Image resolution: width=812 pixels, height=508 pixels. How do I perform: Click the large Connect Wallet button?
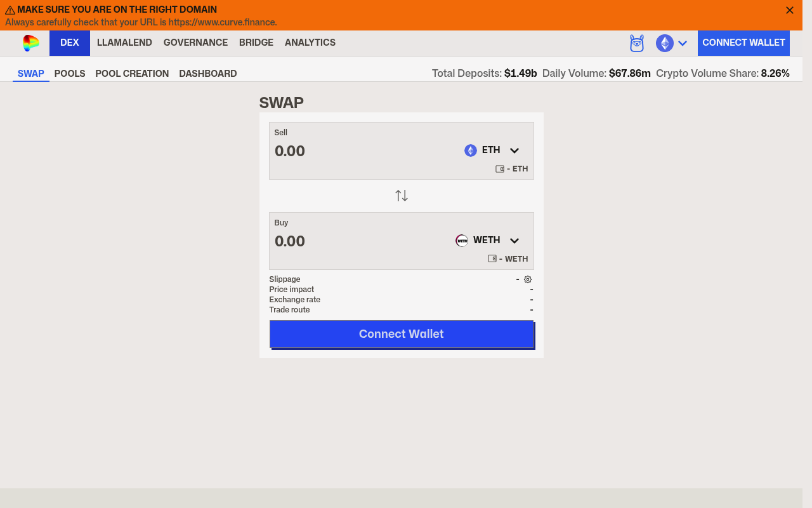[x=402, y=334]
